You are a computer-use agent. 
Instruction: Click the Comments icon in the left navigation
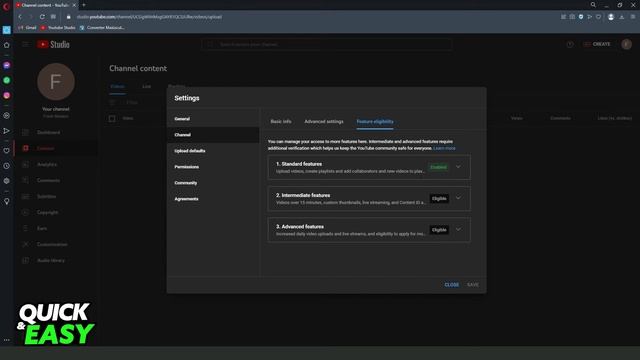(x=25, y=180)
